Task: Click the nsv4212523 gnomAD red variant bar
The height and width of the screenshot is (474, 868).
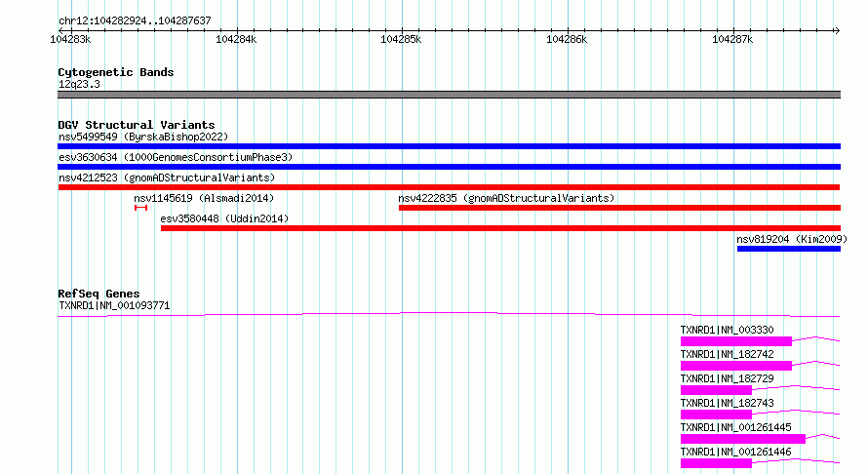Action: tap(449, 187)
